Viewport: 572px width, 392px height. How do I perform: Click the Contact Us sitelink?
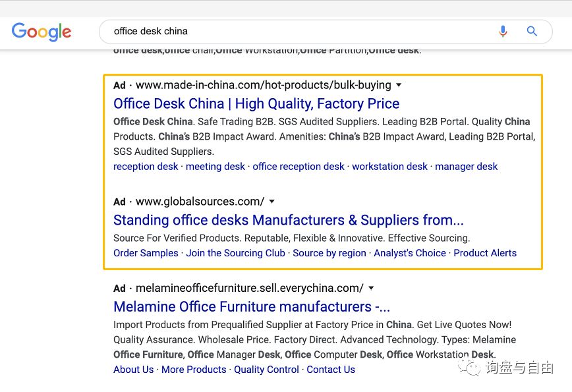(x=331, y=370)
